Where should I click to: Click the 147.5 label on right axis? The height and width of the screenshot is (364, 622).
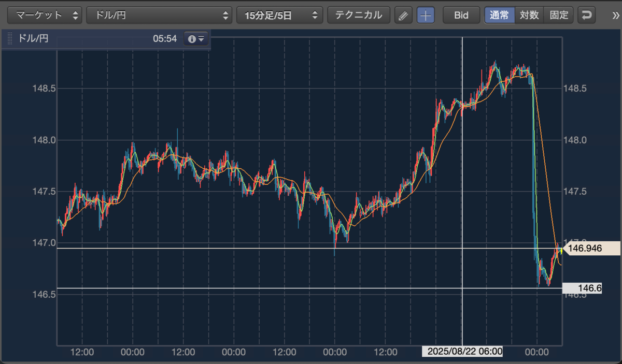[x=574, y=192]
